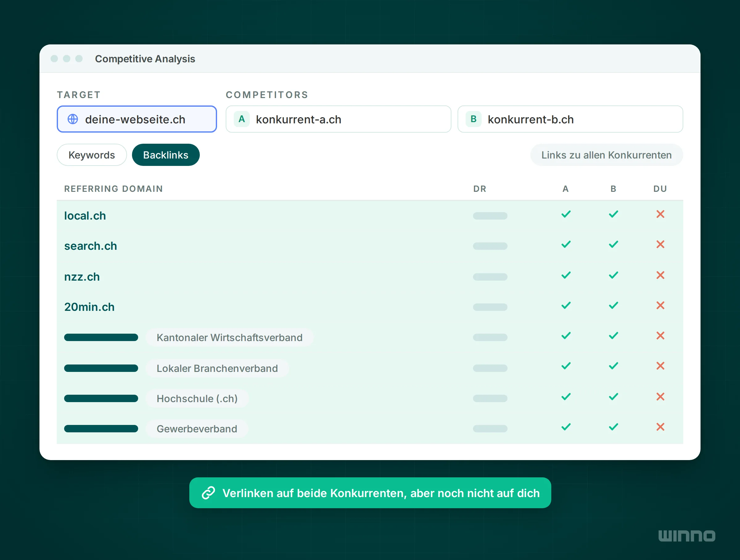Click the deine-webseite.ch target field
This screenshot has width=740, height=560.
coord(137,119)
